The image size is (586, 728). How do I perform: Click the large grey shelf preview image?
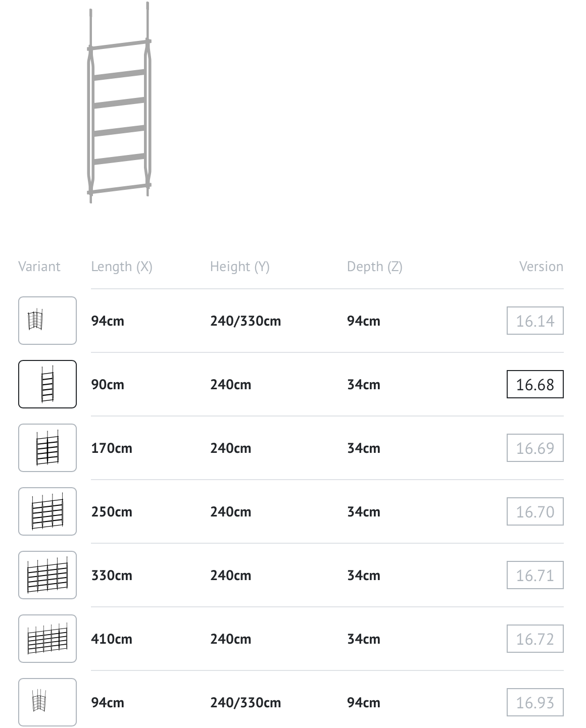(119, 103)
